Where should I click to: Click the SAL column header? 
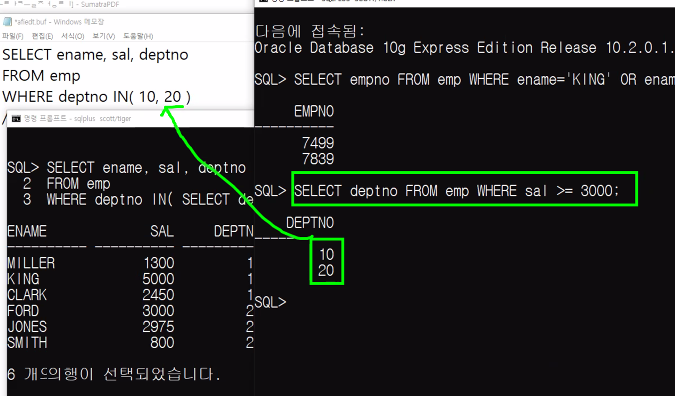point(162,231)
